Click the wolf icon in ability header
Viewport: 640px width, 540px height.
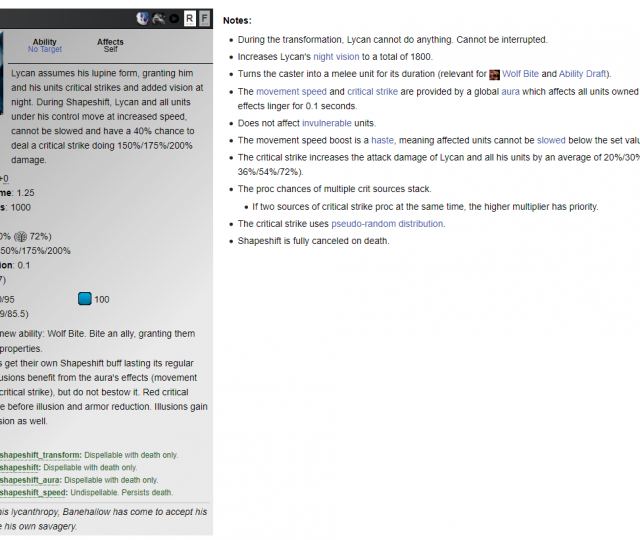click(159, 18)
